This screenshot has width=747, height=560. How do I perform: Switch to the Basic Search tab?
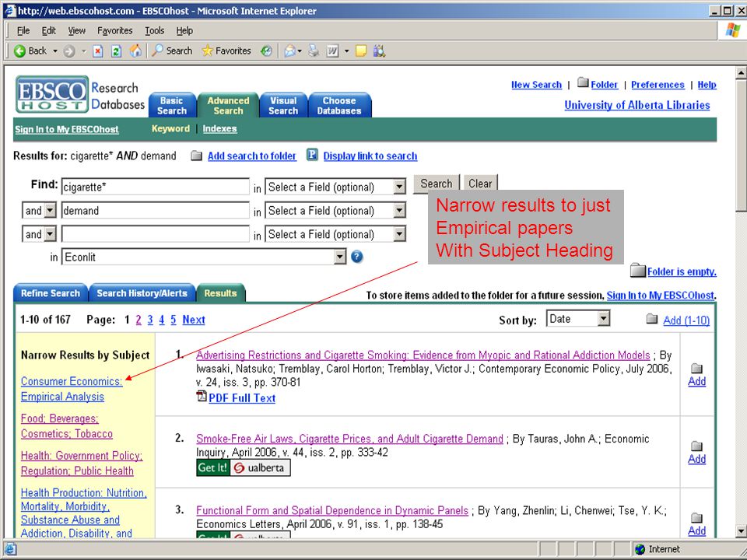click(x=172, y=105)
